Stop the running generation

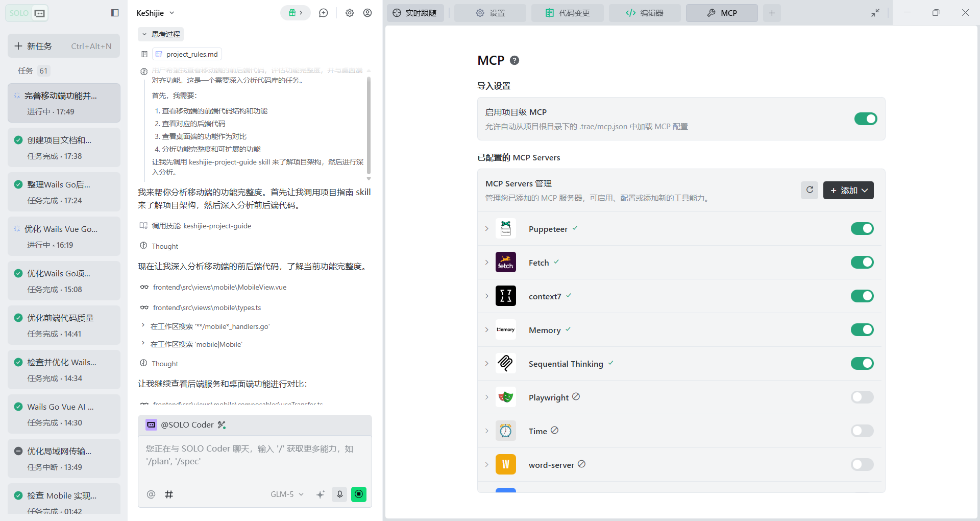pyautogui.click(x=359, y=494)
